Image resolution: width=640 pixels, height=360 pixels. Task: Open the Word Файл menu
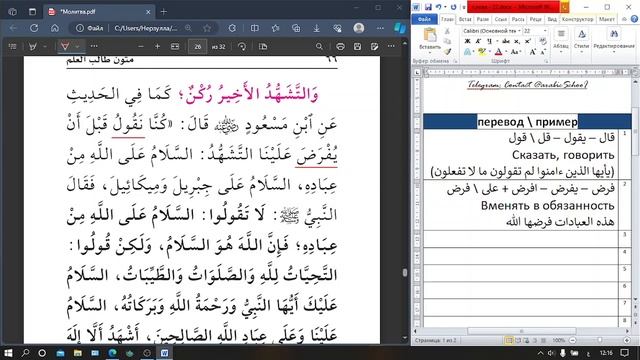[424, 19]
